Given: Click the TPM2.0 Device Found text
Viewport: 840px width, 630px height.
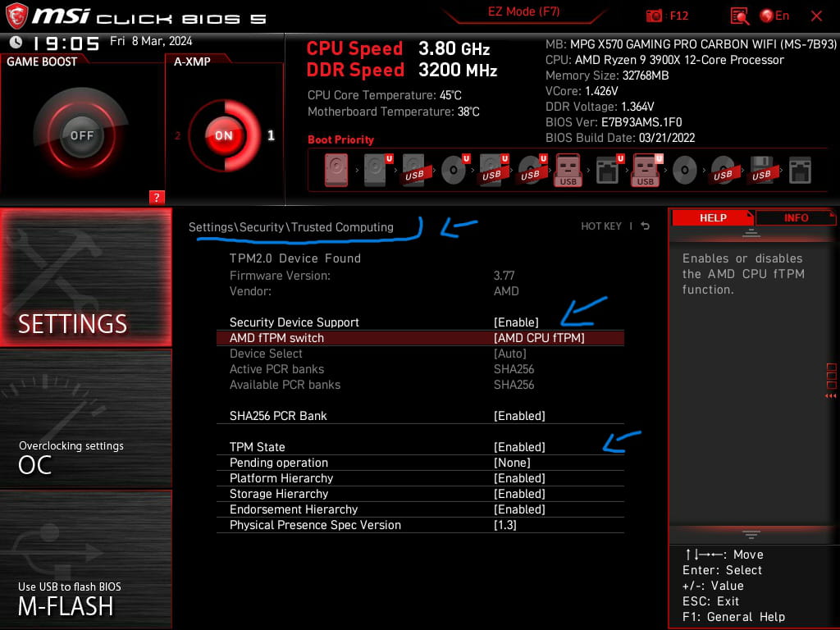Looking at the screenshot, I should [295, 258].
